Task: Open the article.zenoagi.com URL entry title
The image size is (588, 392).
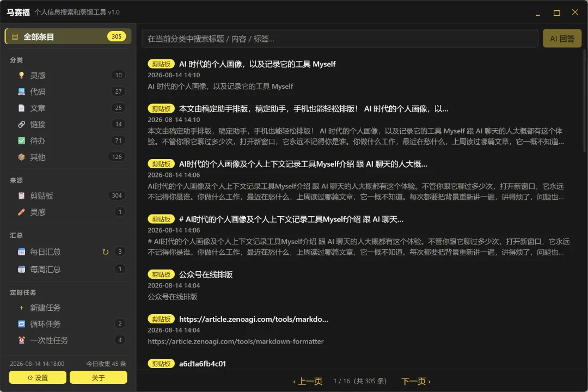Action: pos(254,319)
